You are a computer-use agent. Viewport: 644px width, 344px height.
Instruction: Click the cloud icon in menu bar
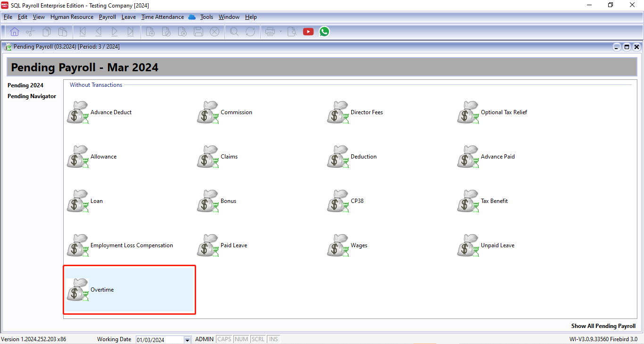click(192, 17)
